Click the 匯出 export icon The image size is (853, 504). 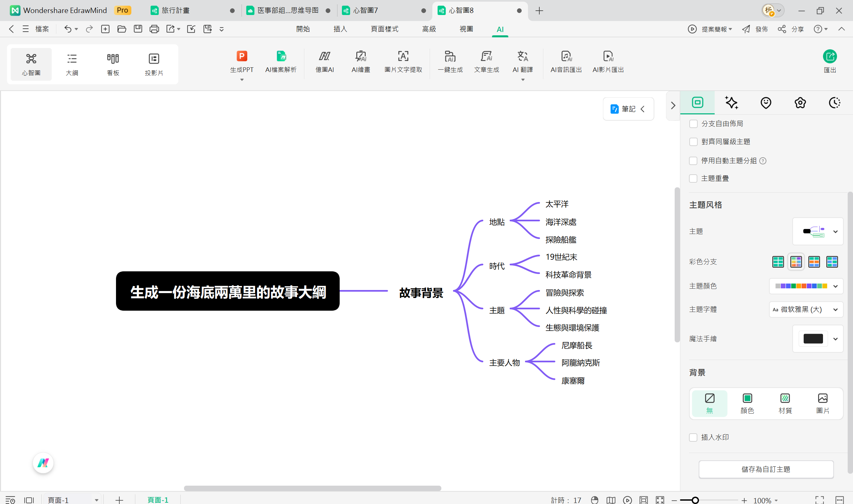point(830,61)
